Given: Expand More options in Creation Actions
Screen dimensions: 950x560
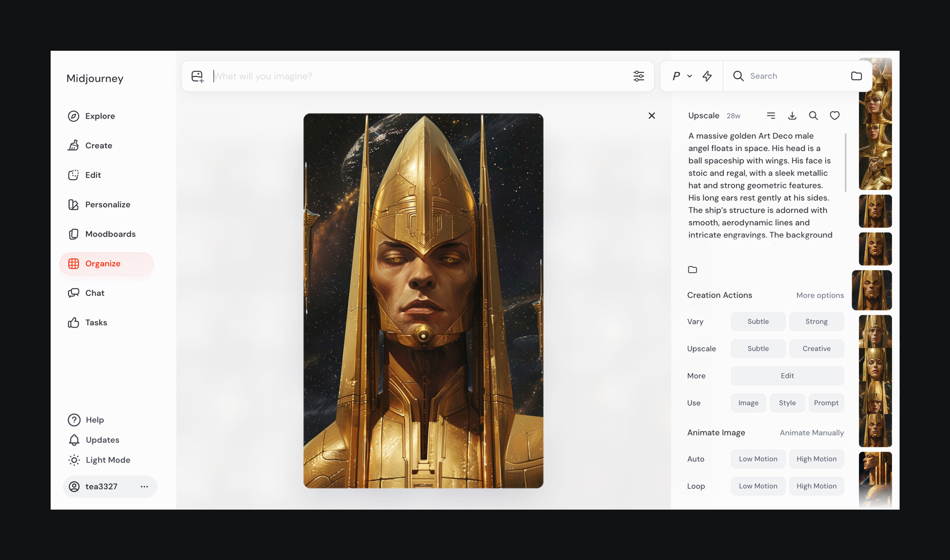Looking at the screenshot, I should (x=820, y=295).
